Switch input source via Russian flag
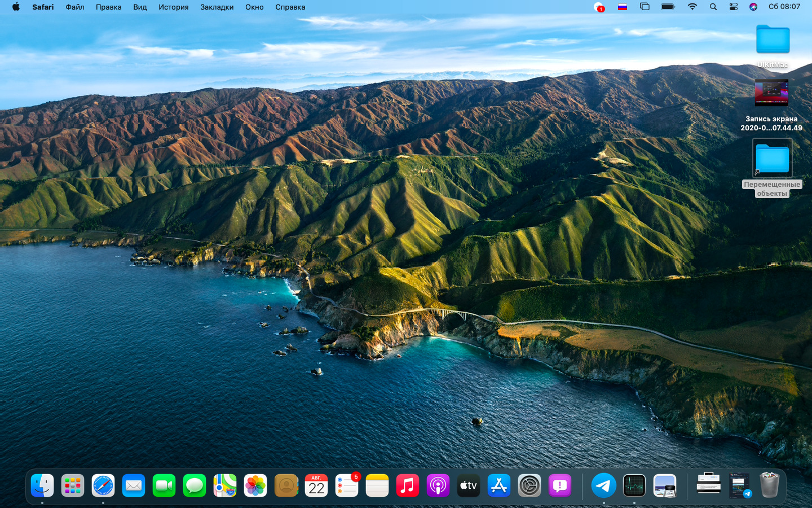Screen dimensions: 812x508 click(x=623, y=7)
